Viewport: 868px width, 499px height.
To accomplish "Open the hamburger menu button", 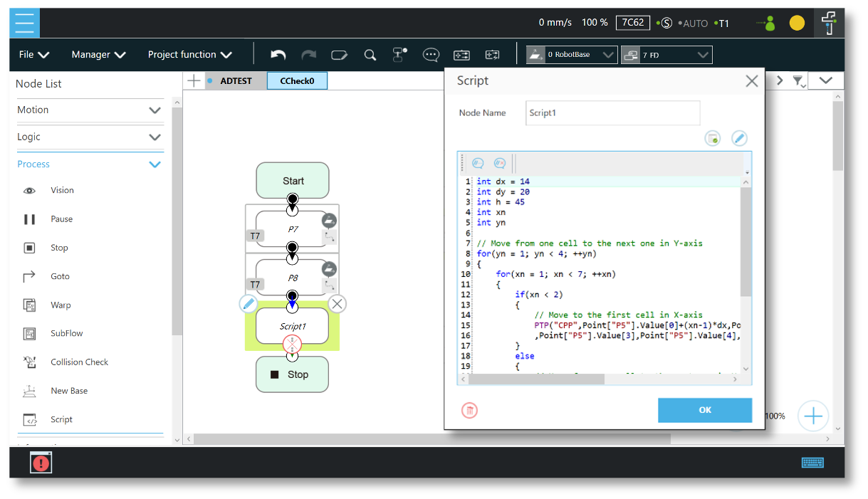I will [24, 23].
